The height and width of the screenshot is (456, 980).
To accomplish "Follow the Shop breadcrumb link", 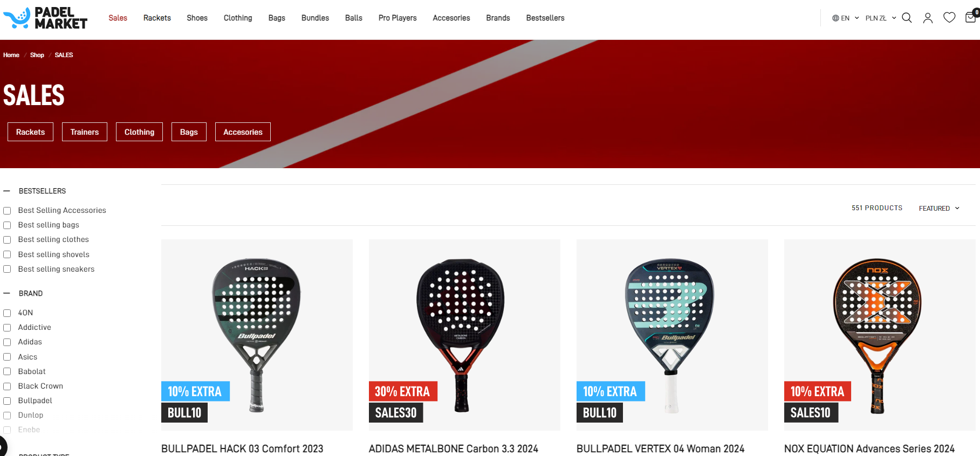I will tap(37, 55).
